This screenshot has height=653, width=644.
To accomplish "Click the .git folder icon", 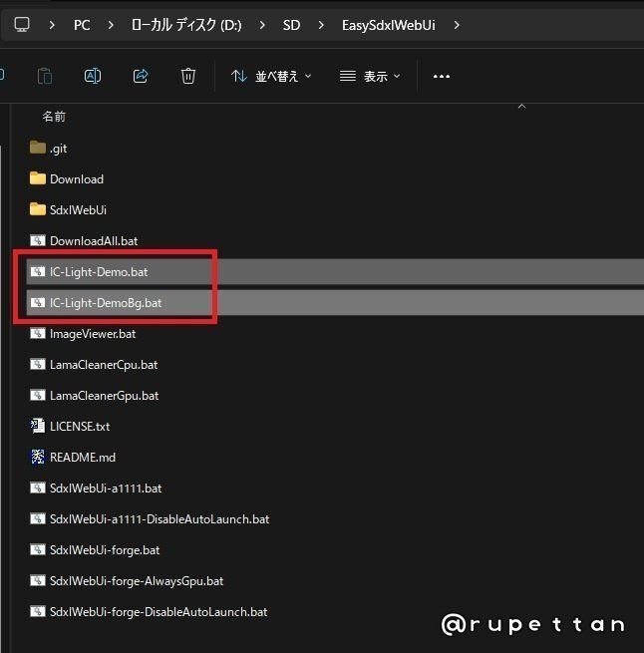I will click(x=38, y=148).
